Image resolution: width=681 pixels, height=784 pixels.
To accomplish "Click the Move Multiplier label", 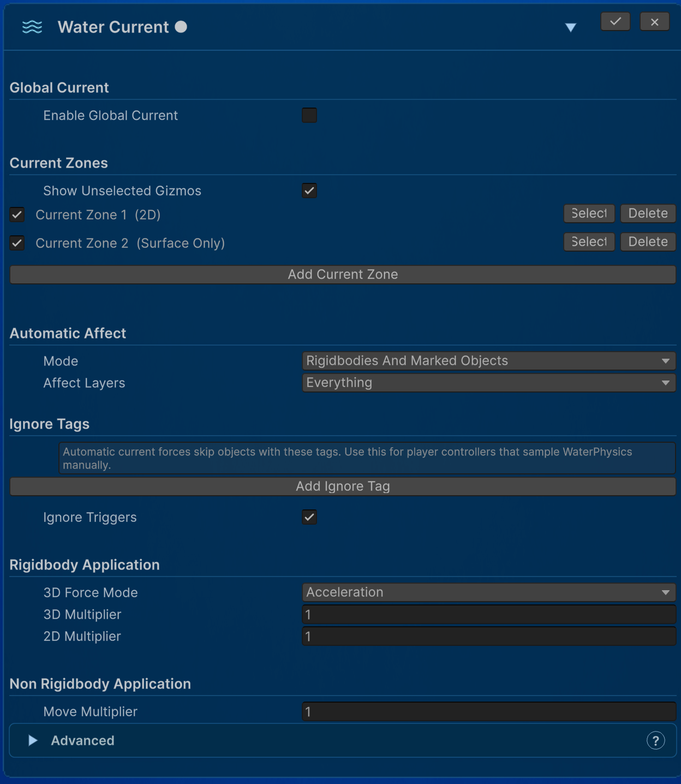I will point(91,712).
